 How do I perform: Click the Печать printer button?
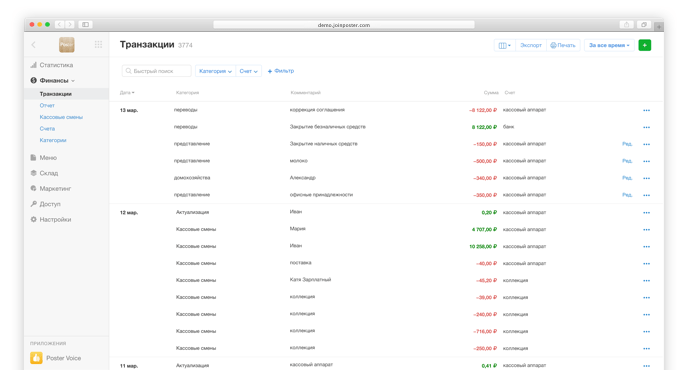coord(563,45)
